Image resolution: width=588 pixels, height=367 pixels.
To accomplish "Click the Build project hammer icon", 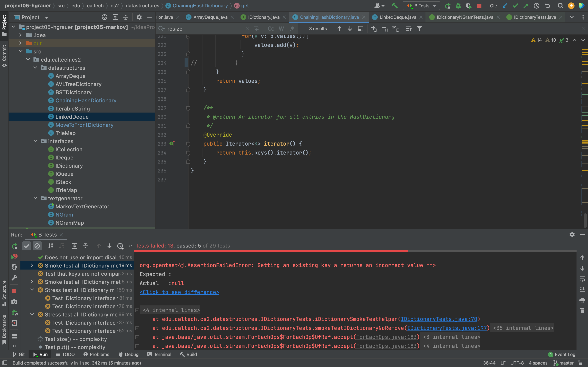I will tap(395, 6).
